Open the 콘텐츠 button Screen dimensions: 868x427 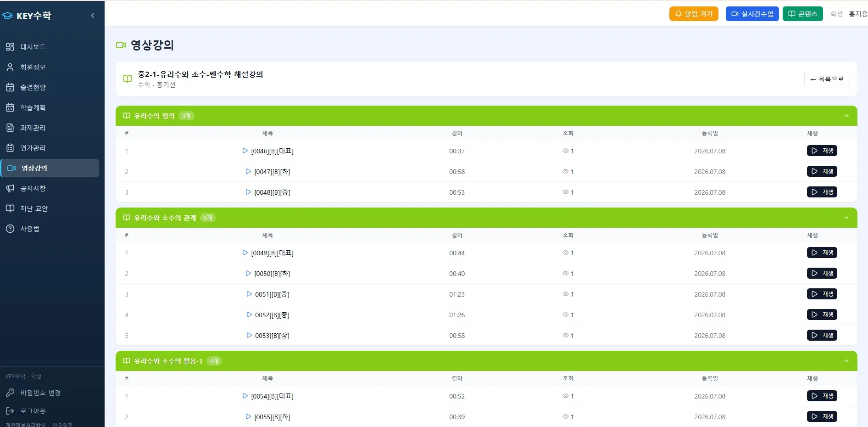coord(802,14)
